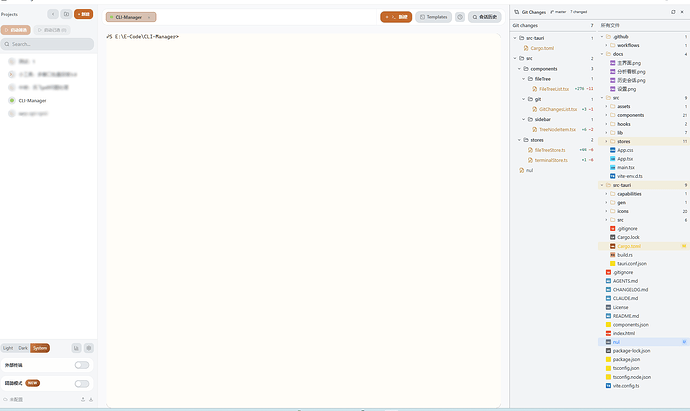This screenshot has width=690, height=411.
Task: Click the download icon at sidebar bottom
Action: point(91,400)
